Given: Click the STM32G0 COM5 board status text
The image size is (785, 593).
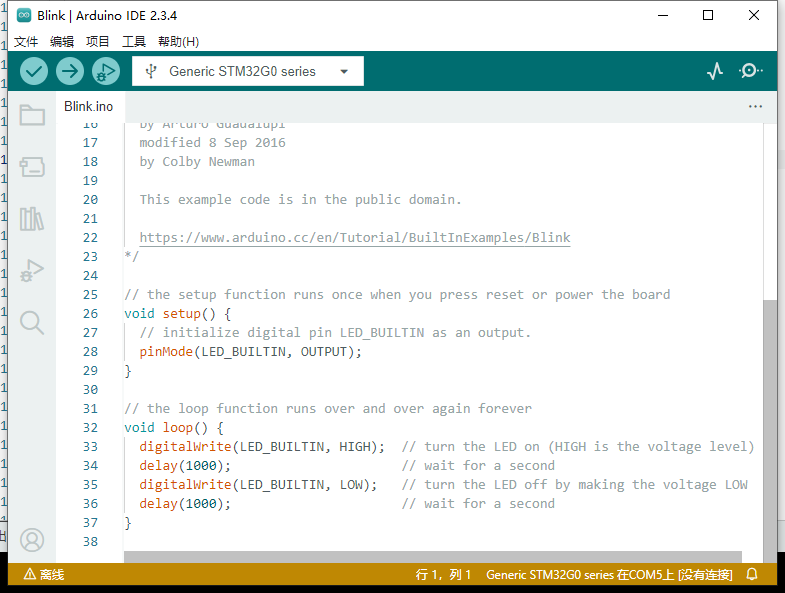Looking at the screenshot, I should tap(609, 574).
